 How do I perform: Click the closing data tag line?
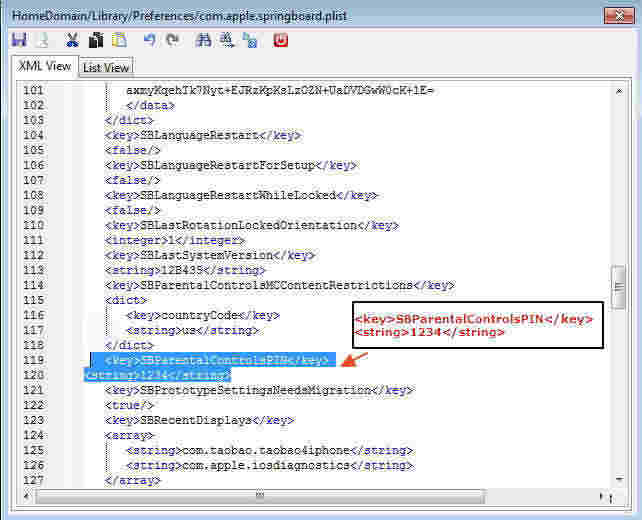coord(151,105)
